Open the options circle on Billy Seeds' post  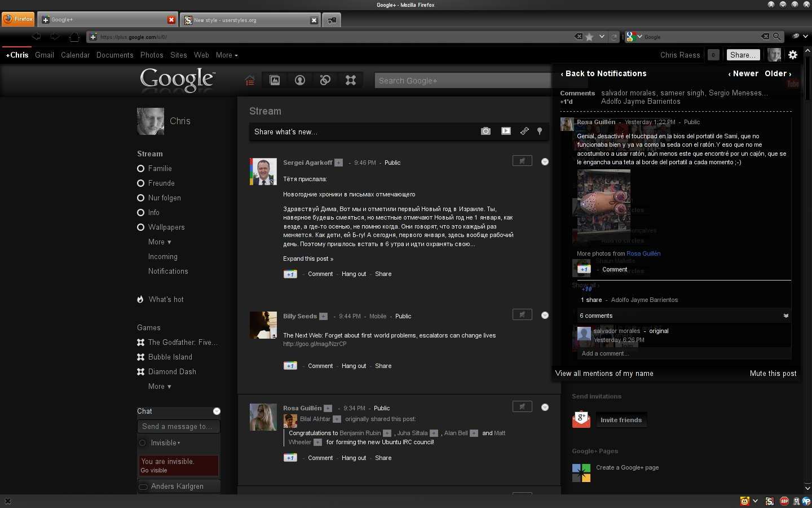coord(545,315)
